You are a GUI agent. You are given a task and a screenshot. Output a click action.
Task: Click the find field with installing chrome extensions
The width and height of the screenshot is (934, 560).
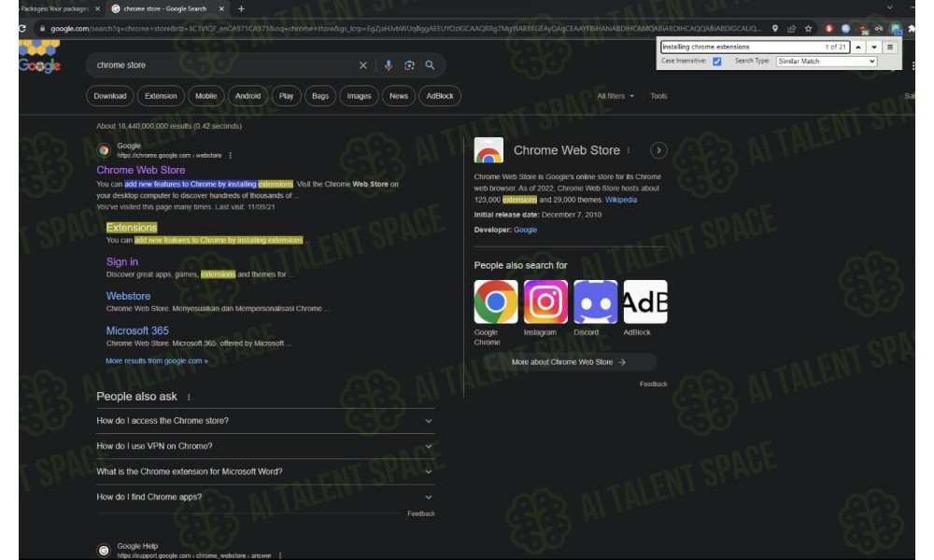(x=754, y=47)
